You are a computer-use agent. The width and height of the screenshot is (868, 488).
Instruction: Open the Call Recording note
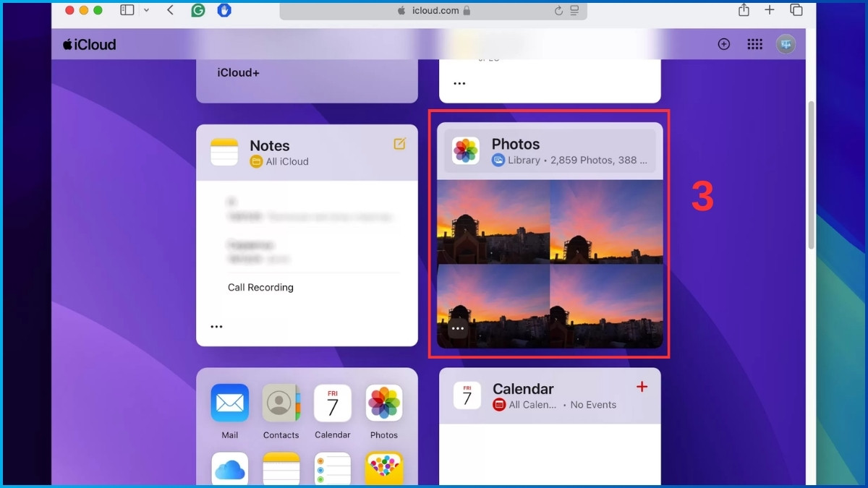pos(260,287)
